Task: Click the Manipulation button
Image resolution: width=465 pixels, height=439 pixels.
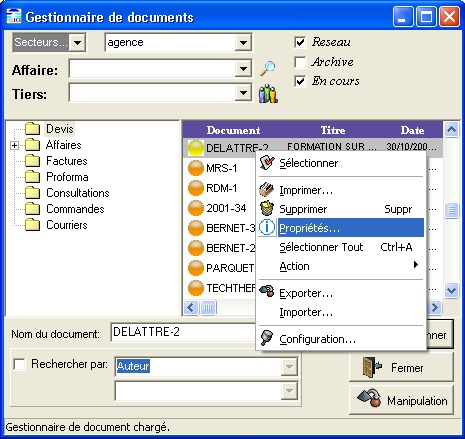Action: click(x=401, y=400)
